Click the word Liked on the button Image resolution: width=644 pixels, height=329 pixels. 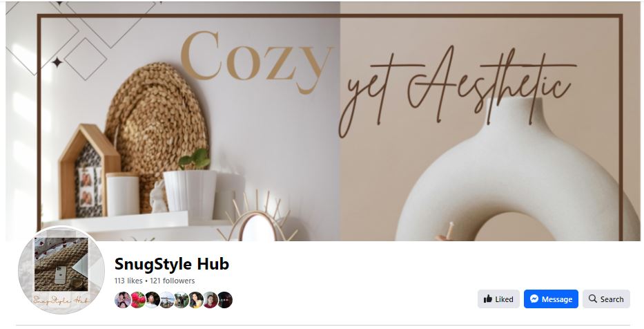504,299
